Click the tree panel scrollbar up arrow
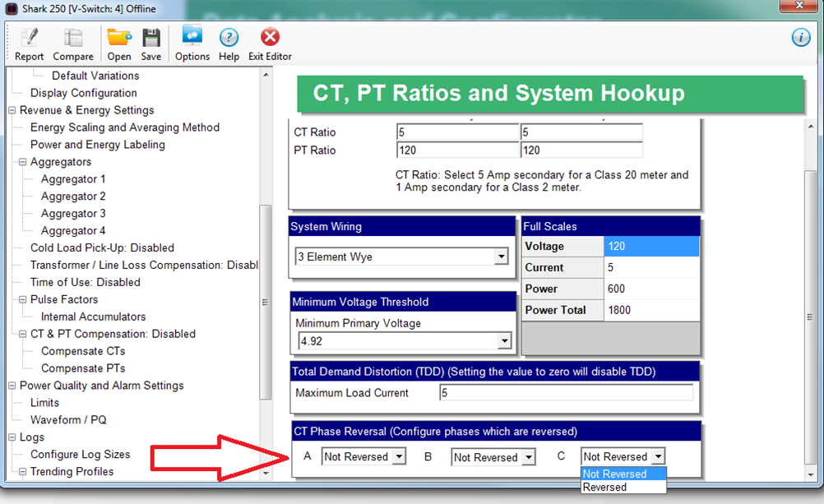Viewport: 824px width, 504px height. click(266, 75)
